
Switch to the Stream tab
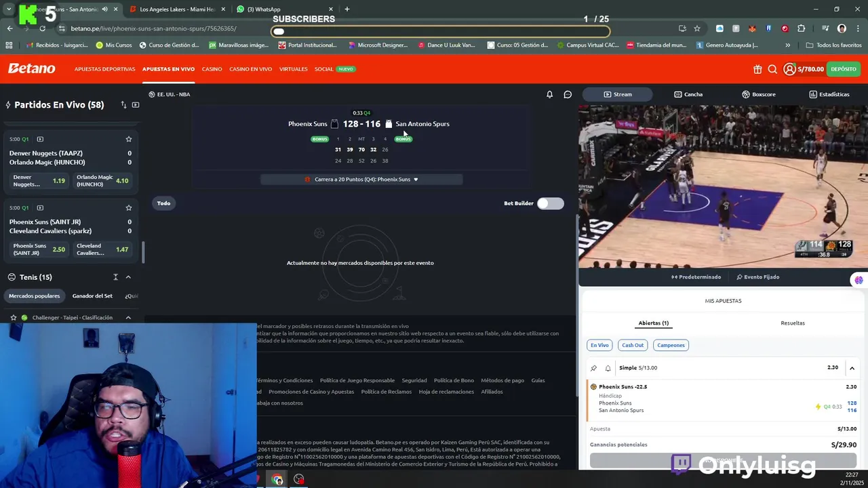617,94
